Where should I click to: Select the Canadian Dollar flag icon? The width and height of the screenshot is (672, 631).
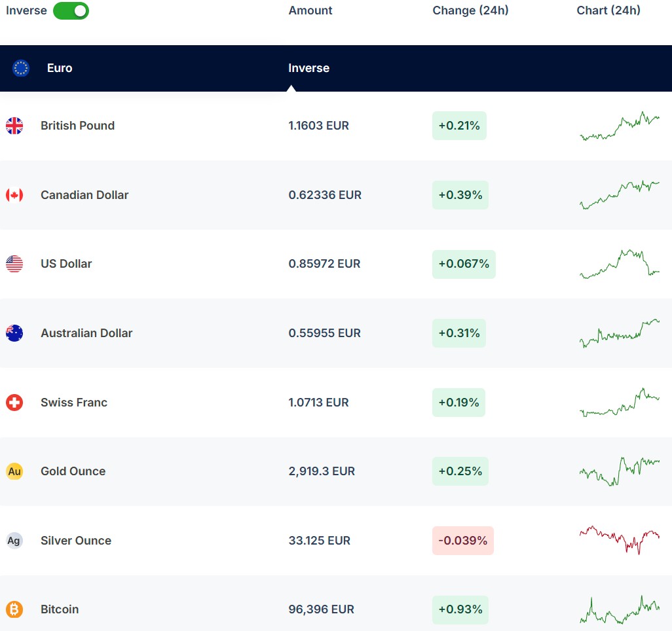14,195
